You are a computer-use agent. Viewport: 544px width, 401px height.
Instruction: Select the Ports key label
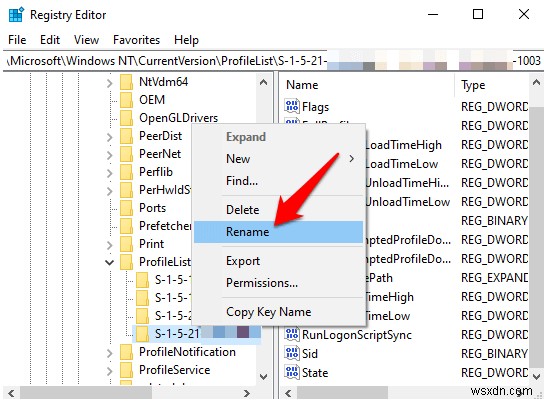[x=152, y=208]
